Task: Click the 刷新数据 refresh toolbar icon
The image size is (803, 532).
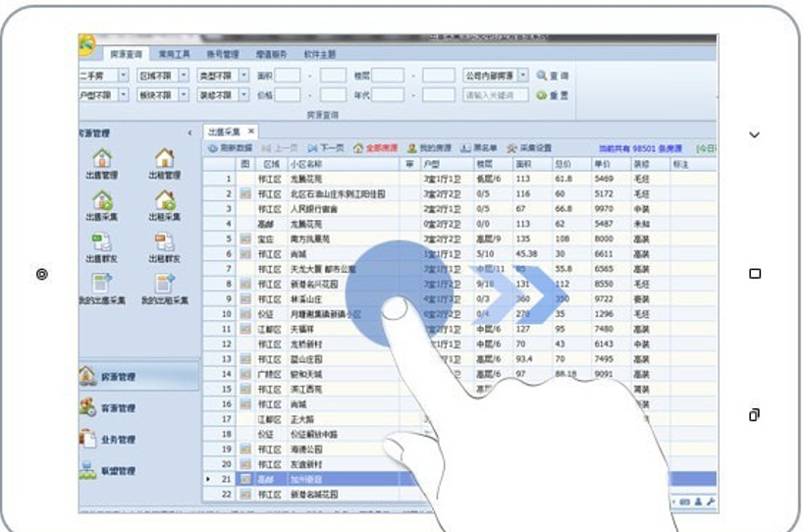Action: tap(230, 148)
